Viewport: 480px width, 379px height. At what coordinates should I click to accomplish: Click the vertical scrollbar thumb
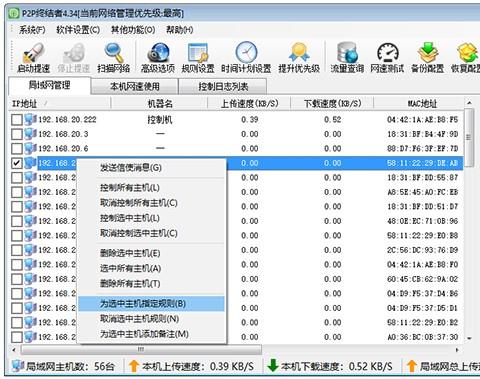[469, 137]
